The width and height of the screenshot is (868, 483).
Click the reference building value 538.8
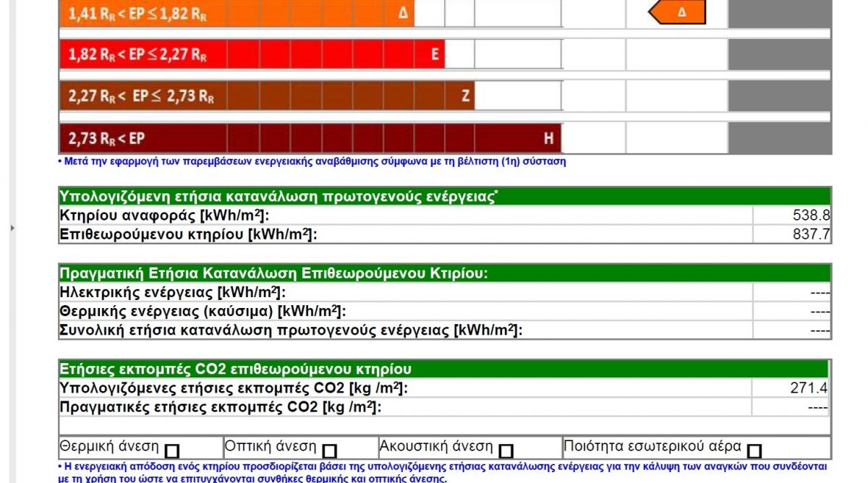coord(812,215)
